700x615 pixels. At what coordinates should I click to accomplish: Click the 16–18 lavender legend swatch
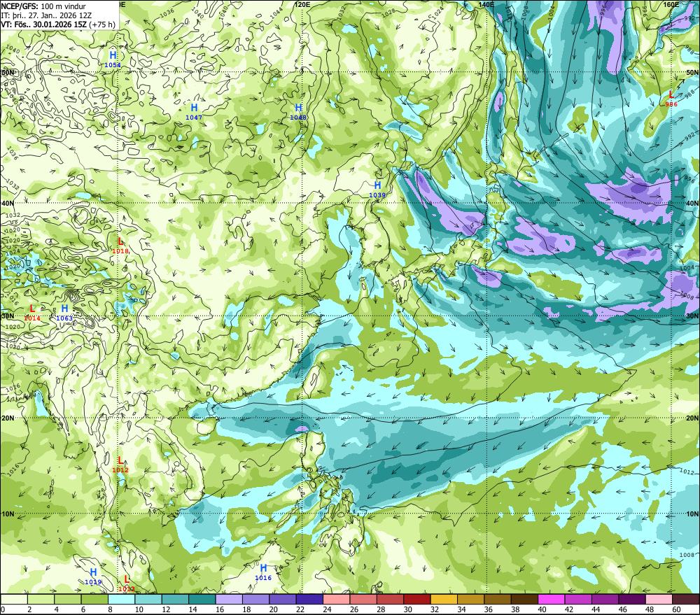[x=229, y=600]
